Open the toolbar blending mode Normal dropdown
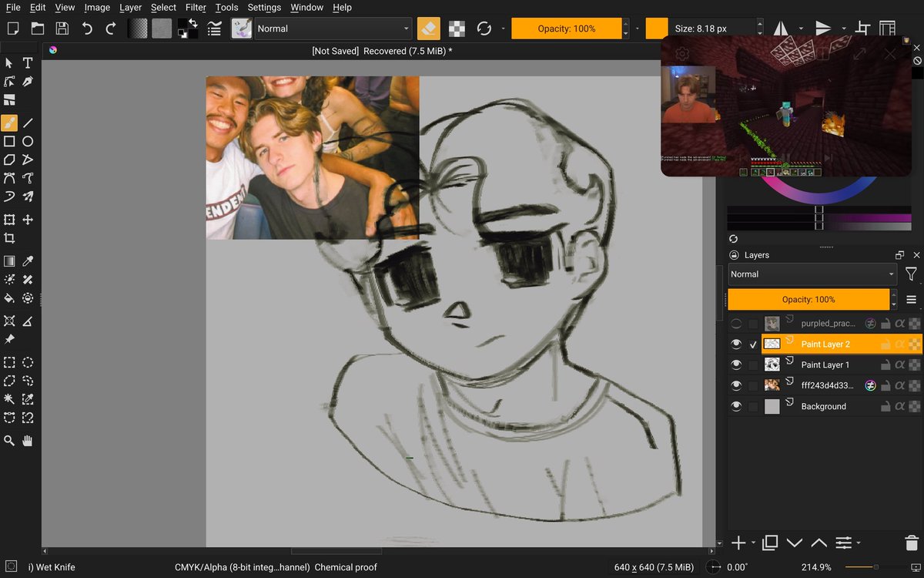 (x=333, y=29)
